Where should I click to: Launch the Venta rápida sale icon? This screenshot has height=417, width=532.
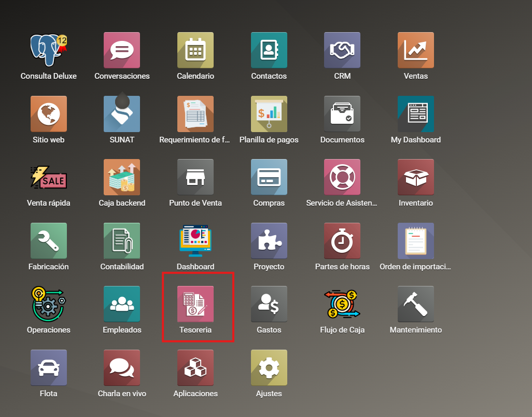pyautogui.click(x=49, y=177)
